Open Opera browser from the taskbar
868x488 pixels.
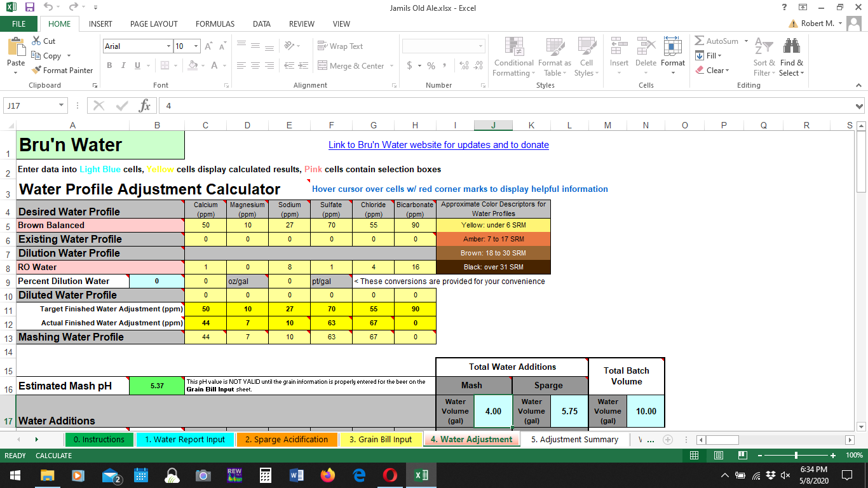390,475
